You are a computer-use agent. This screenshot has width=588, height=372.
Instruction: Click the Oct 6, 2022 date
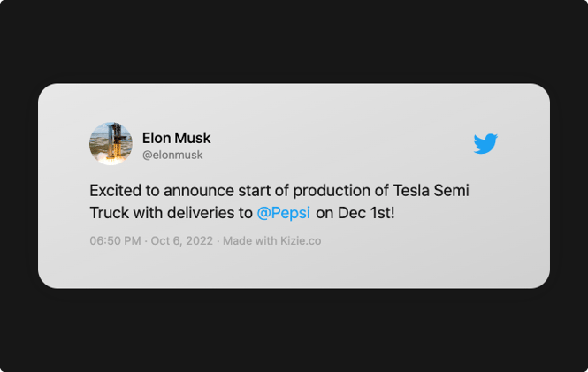pos(182,240)
